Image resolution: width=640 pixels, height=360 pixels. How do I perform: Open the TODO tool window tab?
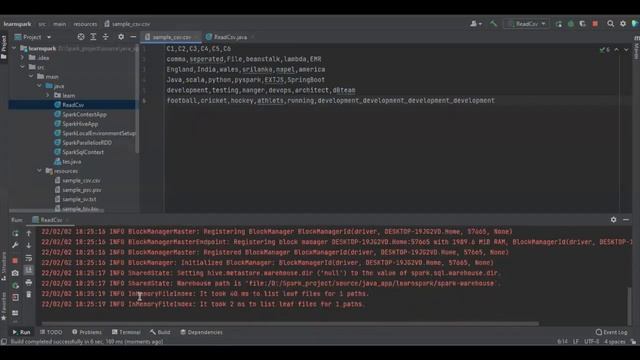51,332
